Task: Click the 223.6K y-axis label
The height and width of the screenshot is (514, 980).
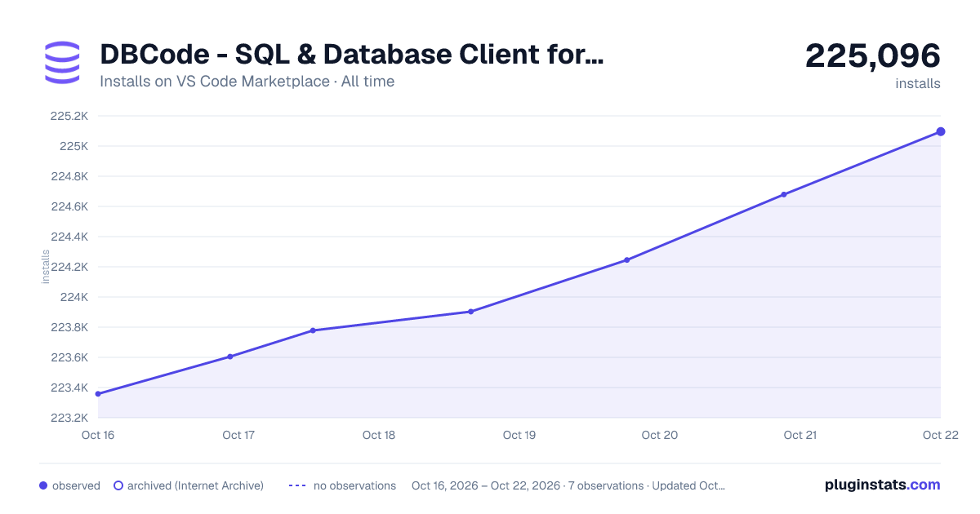Action: 69,357
